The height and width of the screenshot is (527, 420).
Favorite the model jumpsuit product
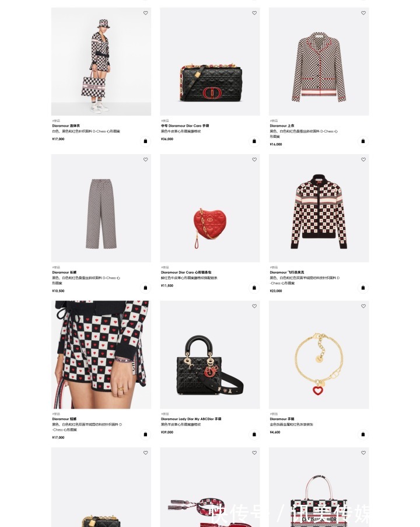[145, 13]
